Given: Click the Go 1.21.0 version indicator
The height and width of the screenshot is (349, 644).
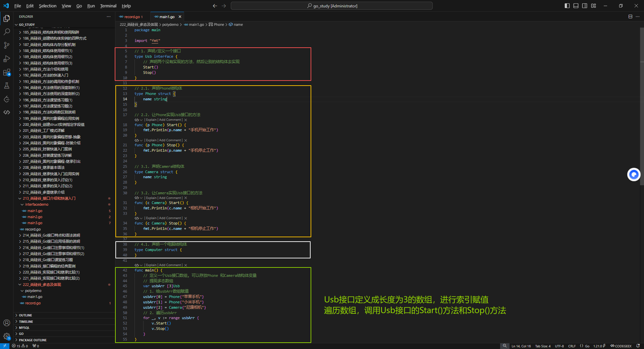Looking at the screenshot, I should [x=599, y=346].
